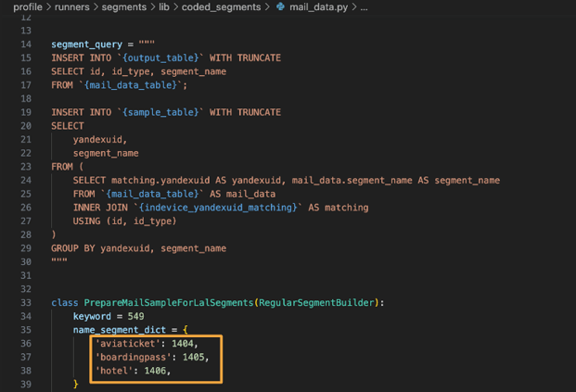576x392 pixels.
Task: Click the chevron after 'coded_segments' breadcrumb
Action: point(267,7)
